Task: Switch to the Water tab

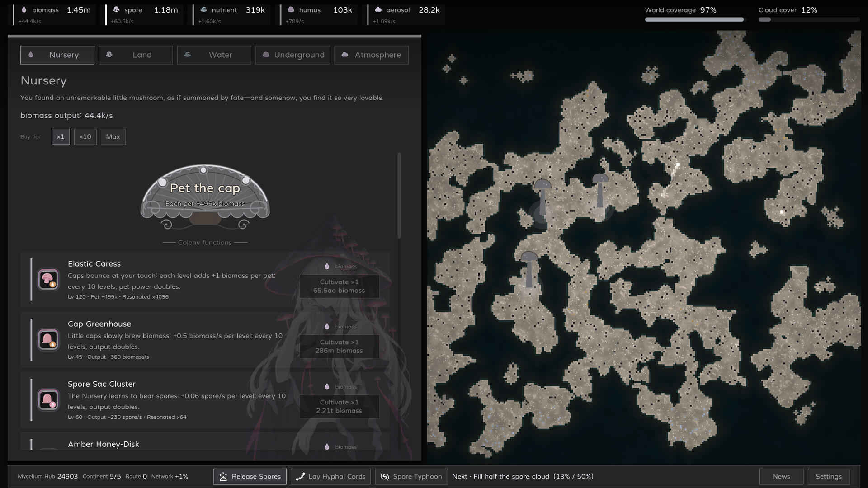Action: 214,55
